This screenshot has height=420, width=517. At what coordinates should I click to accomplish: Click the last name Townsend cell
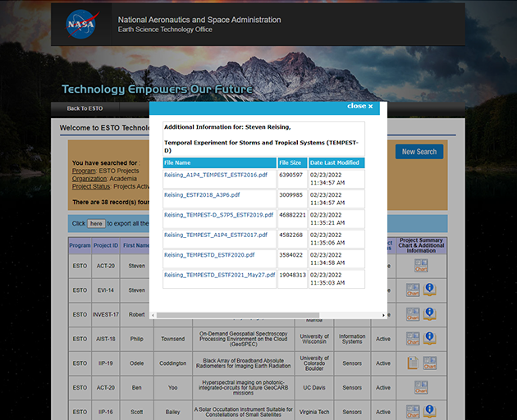(x=173, y=339)
